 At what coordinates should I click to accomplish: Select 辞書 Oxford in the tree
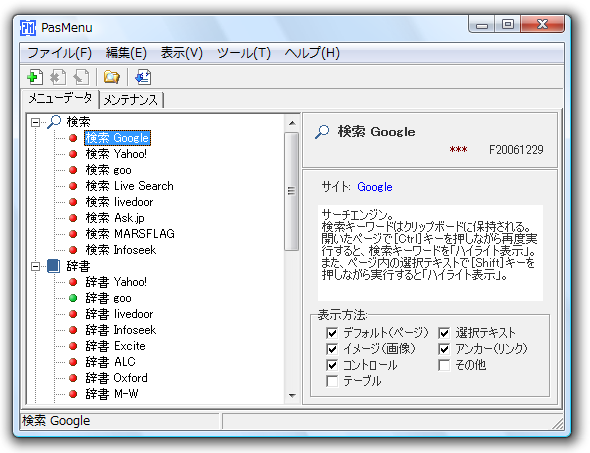(x=116, y=378)
